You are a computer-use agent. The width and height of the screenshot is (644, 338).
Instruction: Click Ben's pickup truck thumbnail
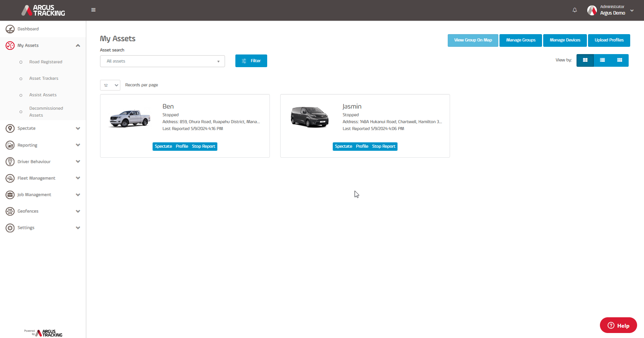coord(130,118)
